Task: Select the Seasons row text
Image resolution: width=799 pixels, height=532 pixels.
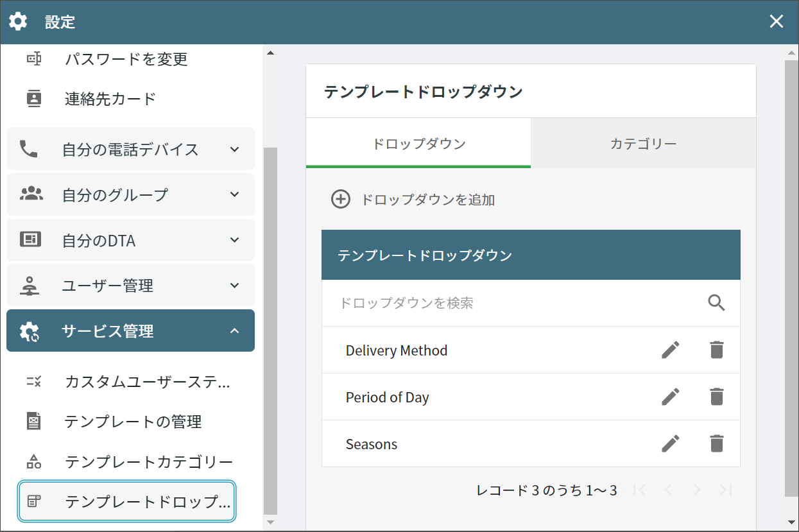Action: pos(372,444)
